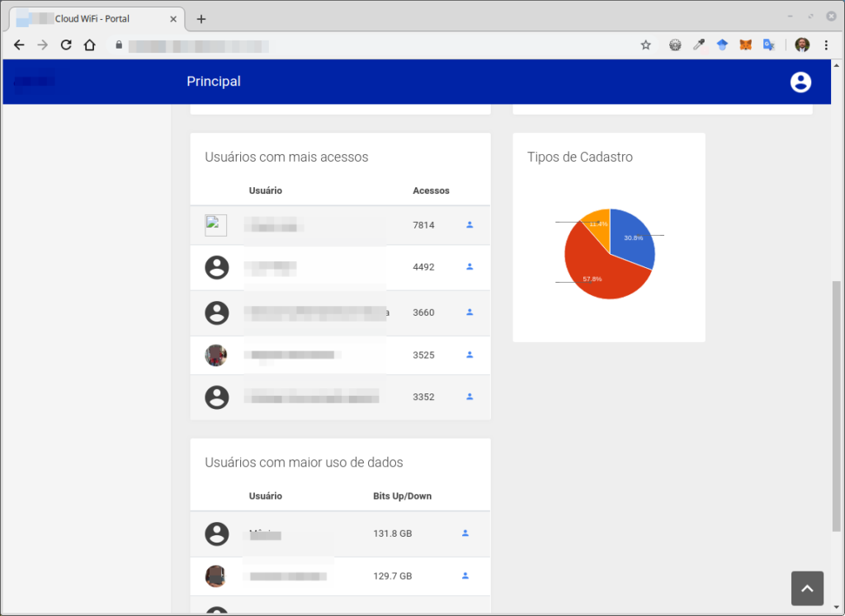
Task: Switch to the Cloud WiFi - Portal tab
Action: 91,19
